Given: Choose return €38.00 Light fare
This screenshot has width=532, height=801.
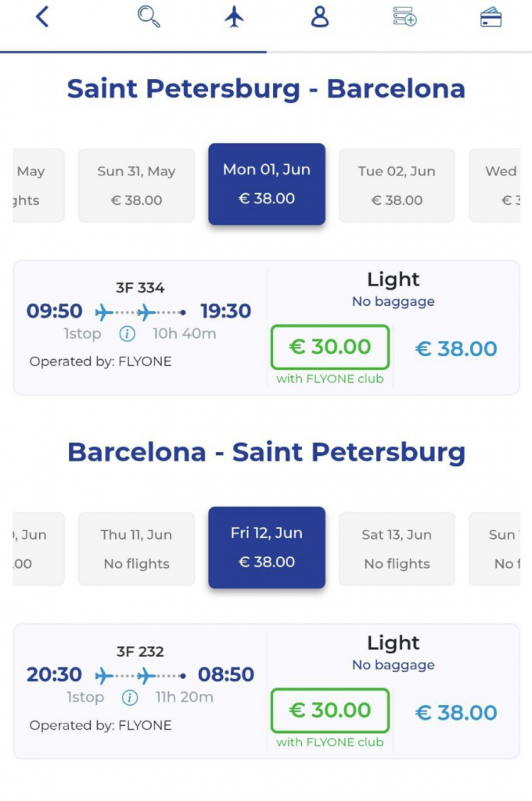Looking at the screenshot, I should coord(456,713).
